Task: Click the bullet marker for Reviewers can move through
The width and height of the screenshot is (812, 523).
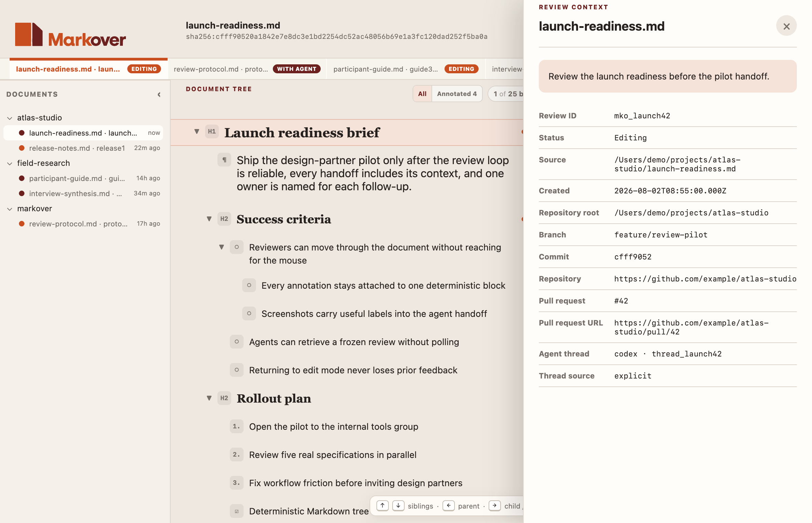Action: tap(237, 247)
